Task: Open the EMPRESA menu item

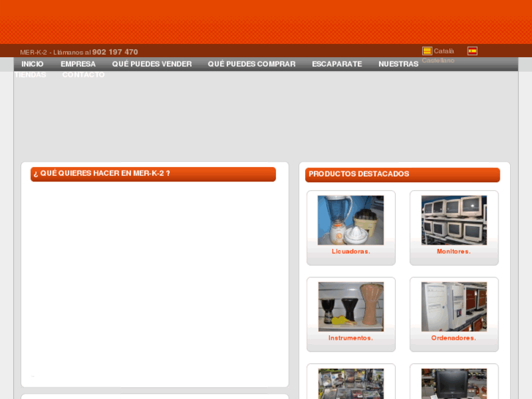Action: click(x=78, y=64)
